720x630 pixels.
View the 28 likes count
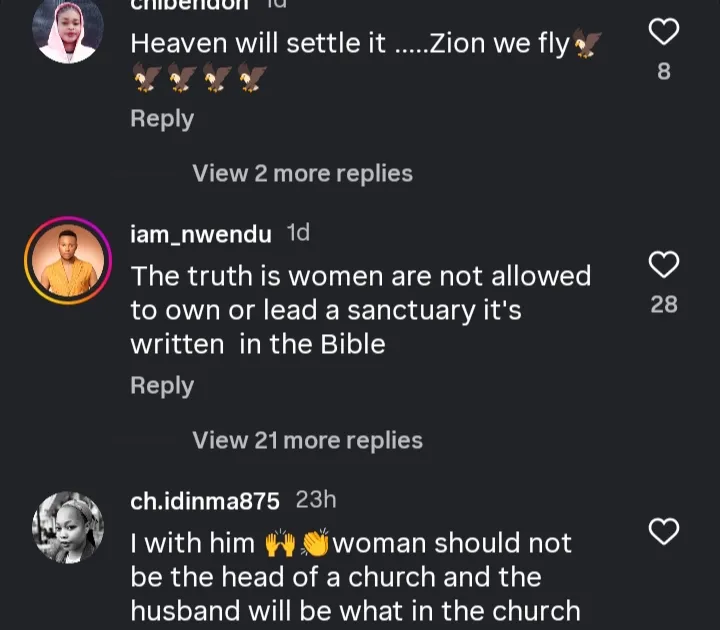pos(664,304)
